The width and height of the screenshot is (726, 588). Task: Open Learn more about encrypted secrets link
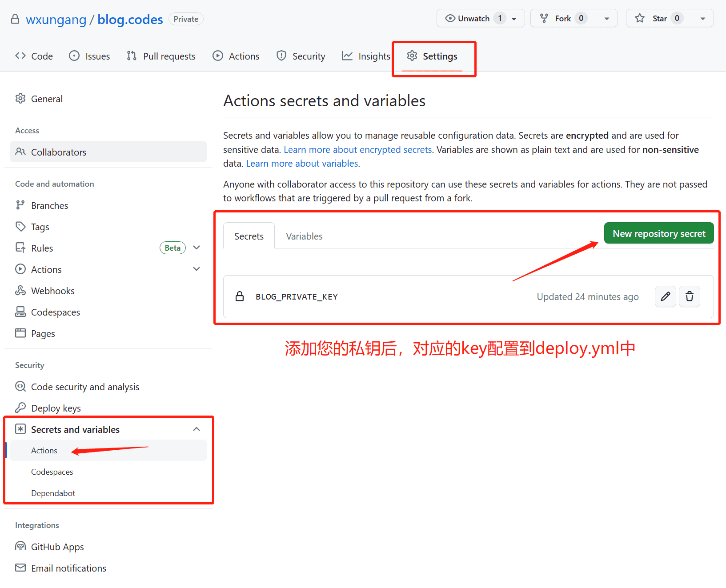coord(358,149)
